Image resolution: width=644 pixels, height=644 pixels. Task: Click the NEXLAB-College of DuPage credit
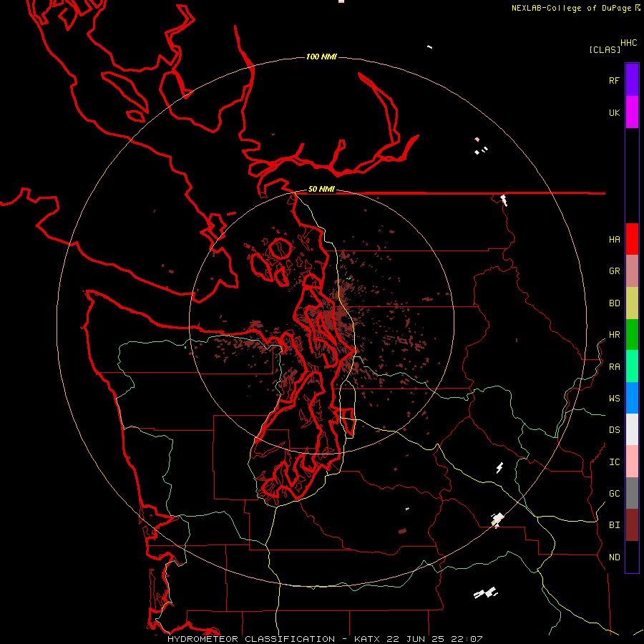(x=576, y=8)
